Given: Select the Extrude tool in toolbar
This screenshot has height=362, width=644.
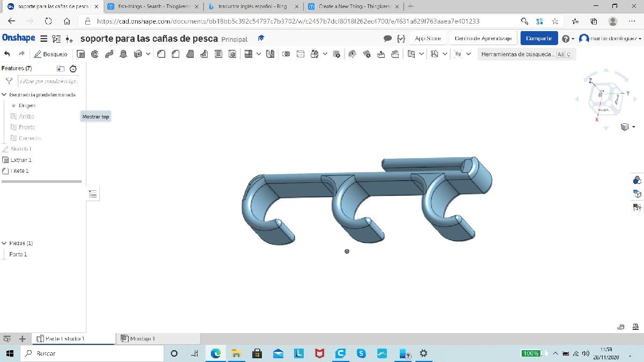Looking at the screenshot, I should coord(81,54).
